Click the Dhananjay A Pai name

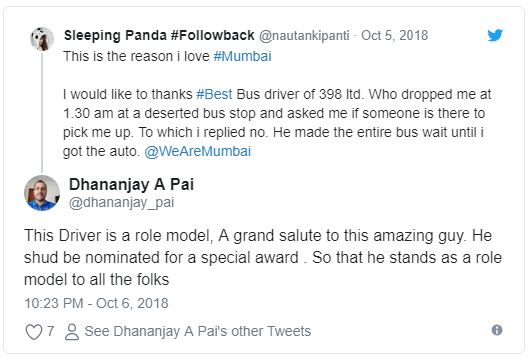(131, 184)
